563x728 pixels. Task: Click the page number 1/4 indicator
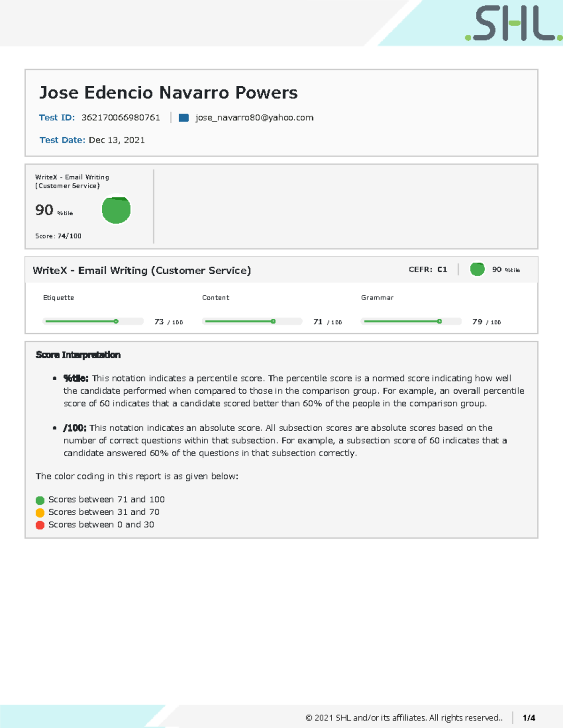click(x=529, y=718)
